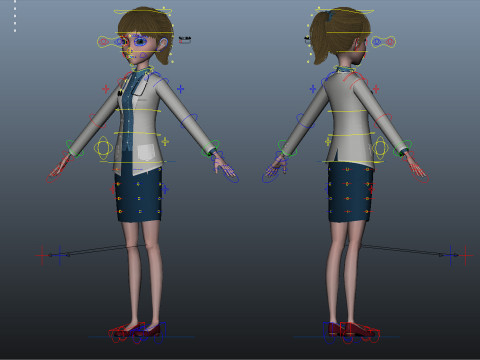
Task: Select yellow eye-aim control beside front-view character's face
Action: pos(112,42)
